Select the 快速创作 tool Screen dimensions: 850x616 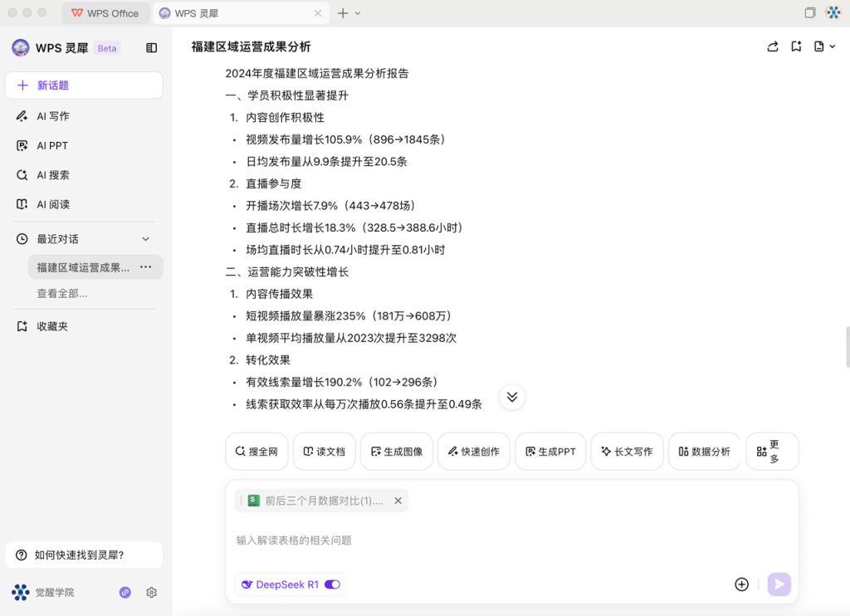pos(474,451)
